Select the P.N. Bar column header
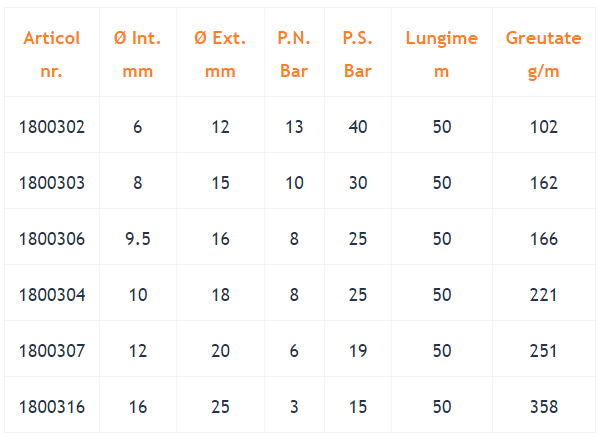 pos(294,54)
